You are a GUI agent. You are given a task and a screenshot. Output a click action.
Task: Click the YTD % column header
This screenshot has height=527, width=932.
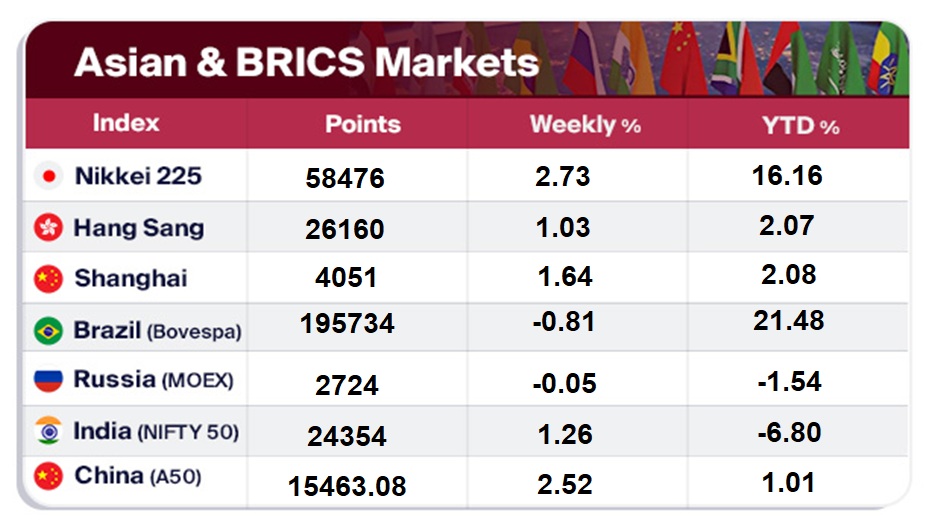point(801,125)
